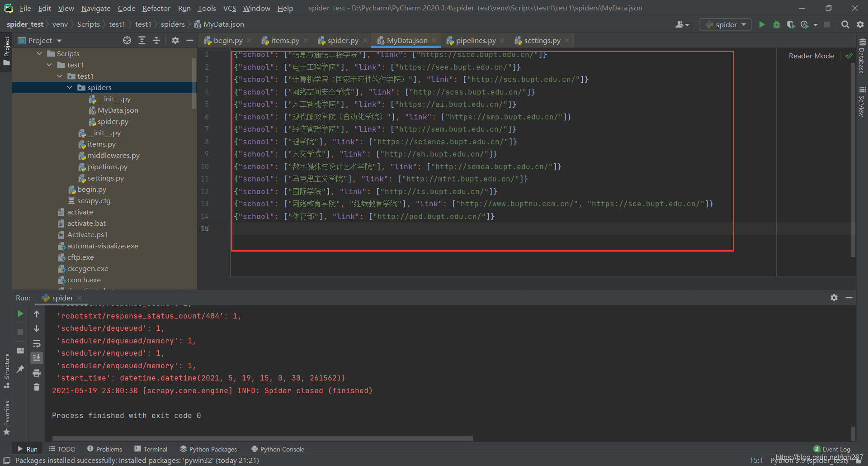Viewport: 868px width, 466px height.
Task: Click the cursor position 15:1 in status bar
Action: coord(756,460)
